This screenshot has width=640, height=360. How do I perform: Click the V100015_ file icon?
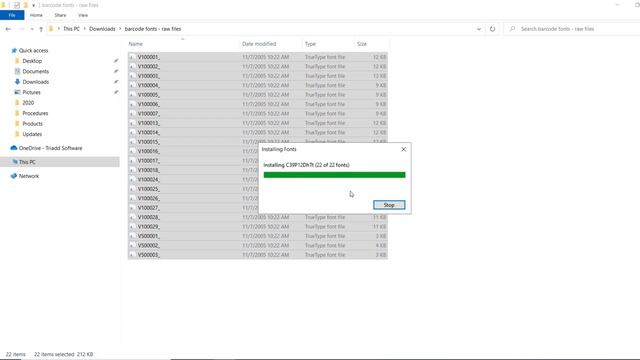pyautogui.click(x=132, y=142)
